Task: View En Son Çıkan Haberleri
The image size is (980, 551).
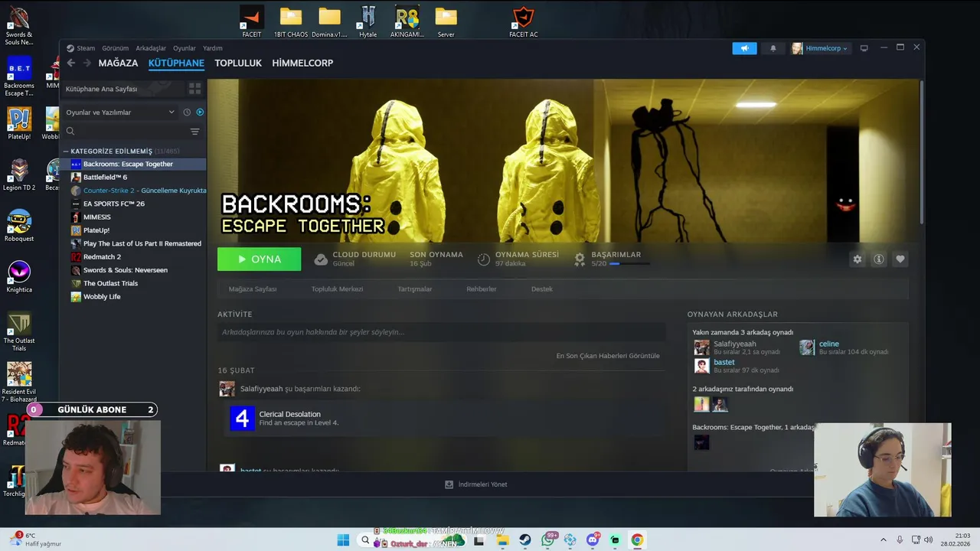Action: coord(608,356)
